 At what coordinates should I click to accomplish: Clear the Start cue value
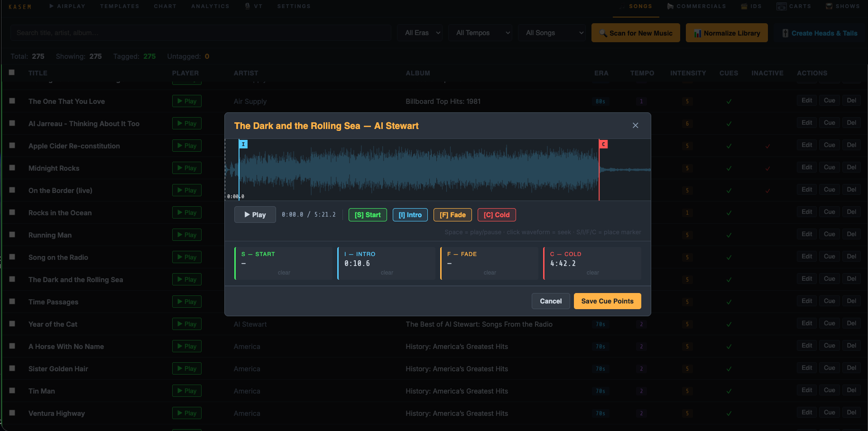(x=284, y=273)
